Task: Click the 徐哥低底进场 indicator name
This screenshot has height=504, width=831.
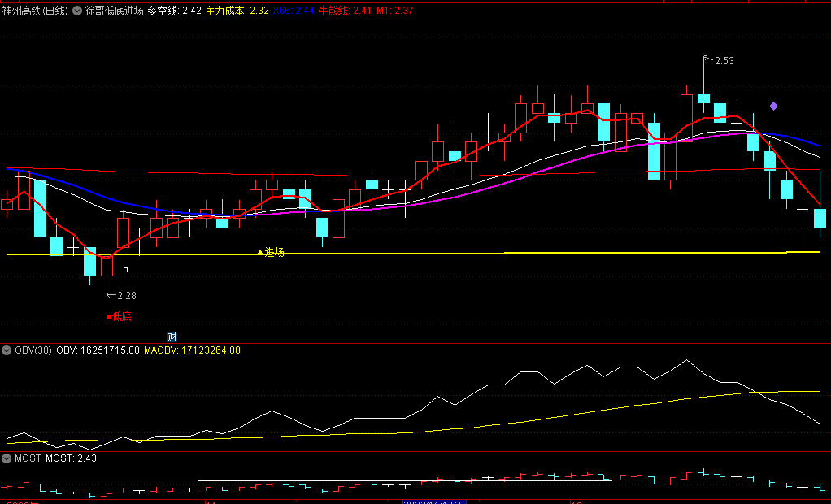Action: pyautogui.click(x=115, y=11)
